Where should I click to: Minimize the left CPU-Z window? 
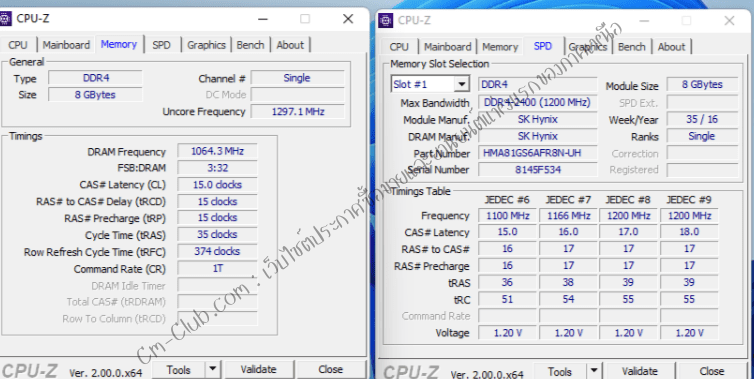point(263,19)
